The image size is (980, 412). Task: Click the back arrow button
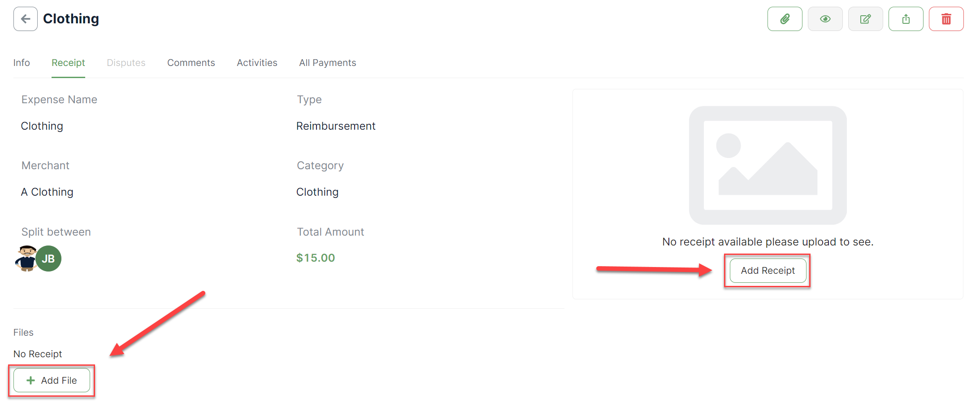pyautogui.click(x=26, y=19)
